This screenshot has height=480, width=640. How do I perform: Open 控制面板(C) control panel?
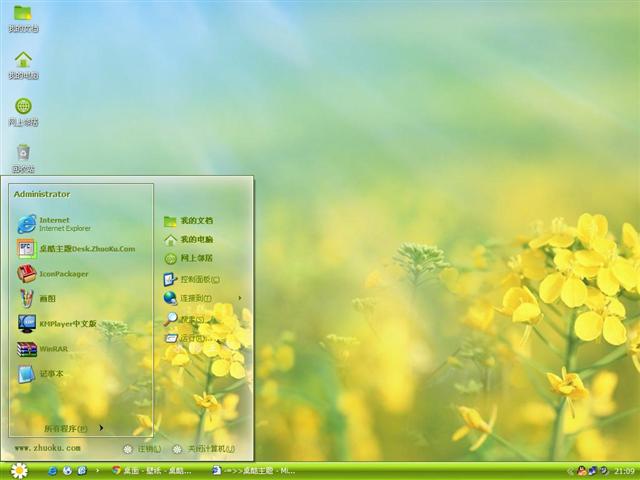[x=191, y=280]
